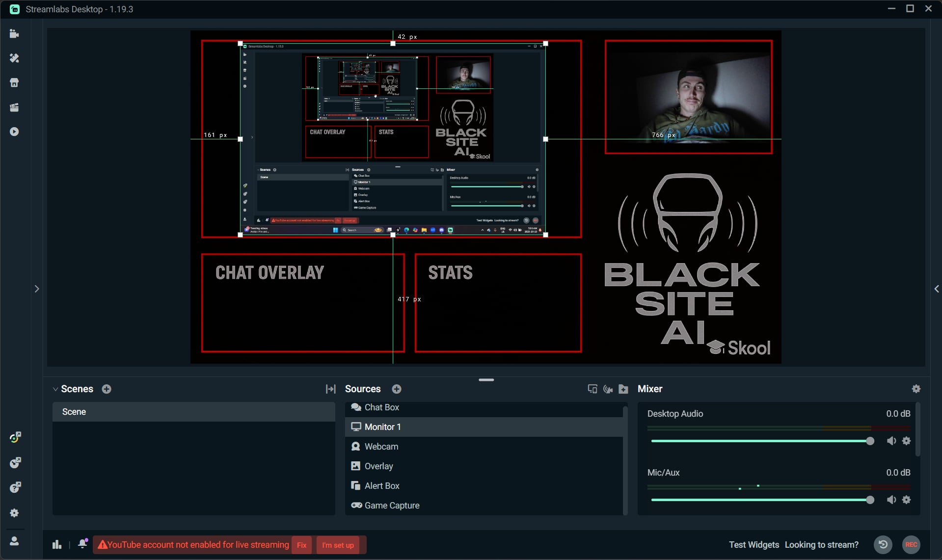Click the Looking to stream? link
This screenshot has height=560, width=942.
(x=822, y=545)
